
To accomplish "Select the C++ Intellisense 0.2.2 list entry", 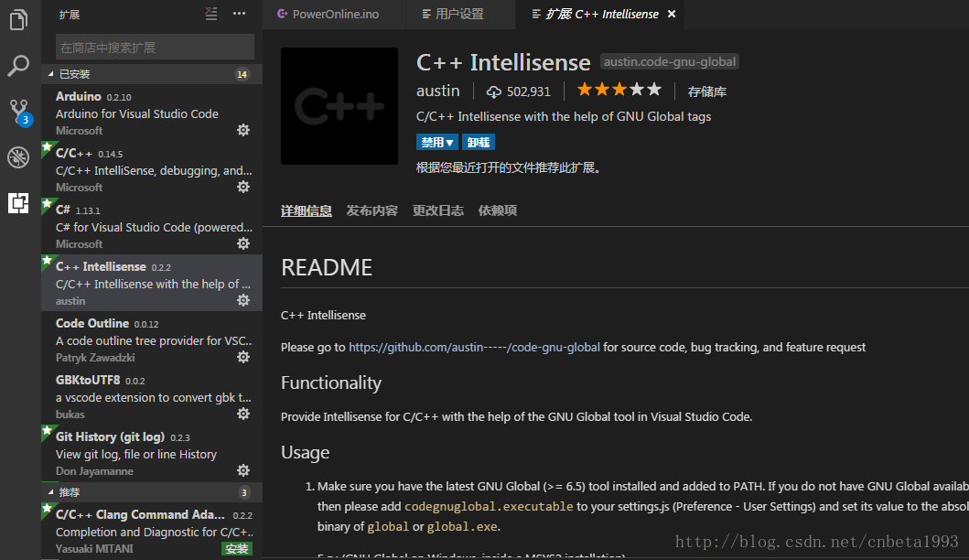I will [x=152, y=283].
